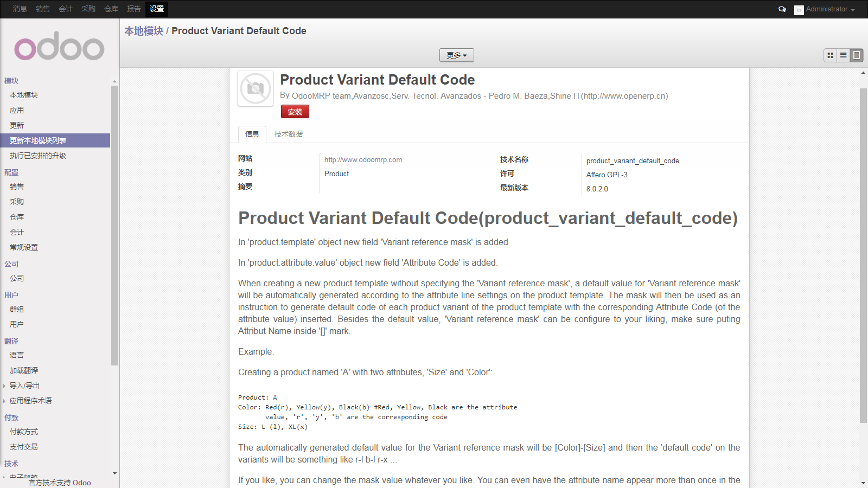Open the Administrator user dropdown
The height and width of the screenshot is (488, 868).
point(830,9)
